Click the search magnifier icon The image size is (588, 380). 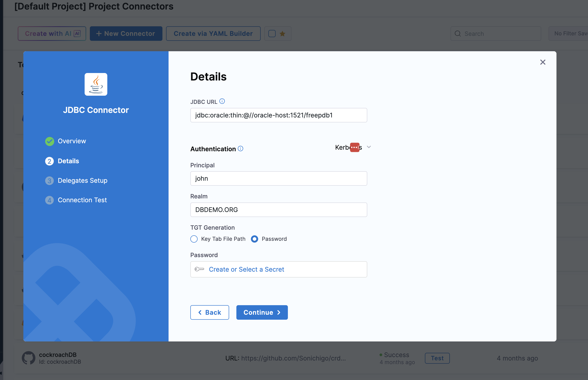pos(458,34)
